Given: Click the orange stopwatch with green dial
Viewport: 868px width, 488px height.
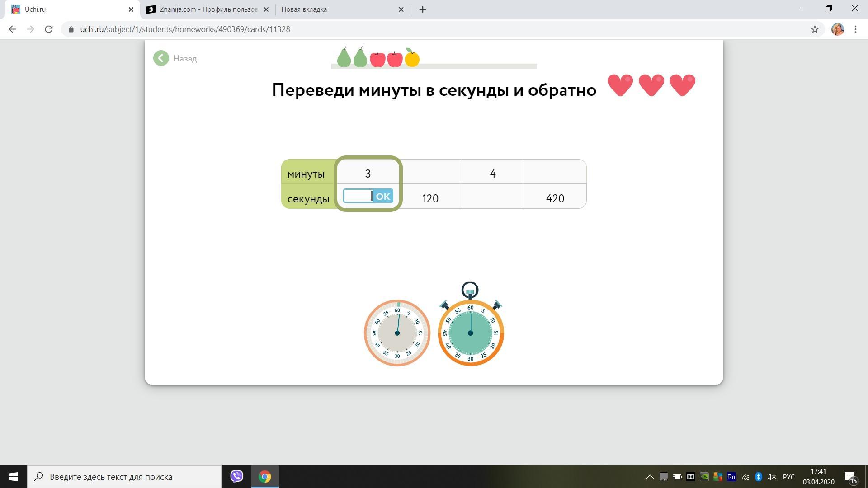Looking at the screenshot, I should 471,324.
